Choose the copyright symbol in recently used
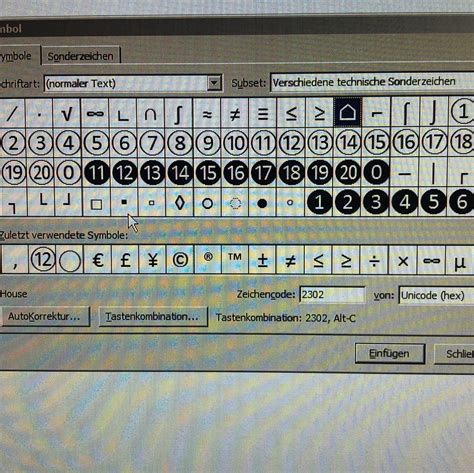 180,260
